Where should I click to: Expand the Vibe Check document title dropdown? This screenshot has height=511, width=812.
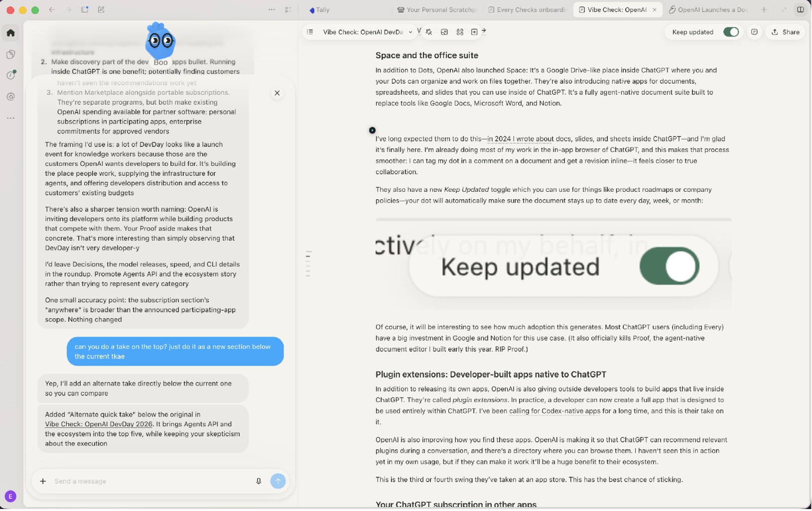pyautogui.click(x=410, y=32)
